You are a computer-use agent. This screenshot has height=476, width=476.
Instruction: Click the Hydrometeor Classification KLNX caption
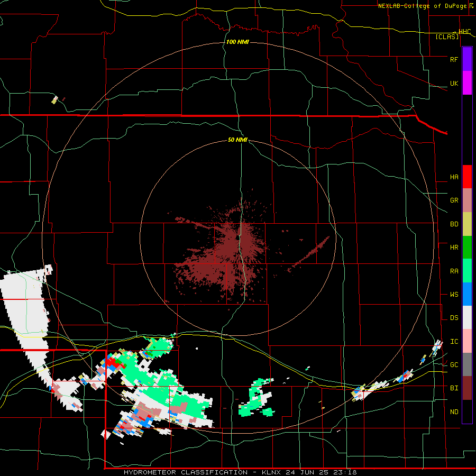coord(240,472)
